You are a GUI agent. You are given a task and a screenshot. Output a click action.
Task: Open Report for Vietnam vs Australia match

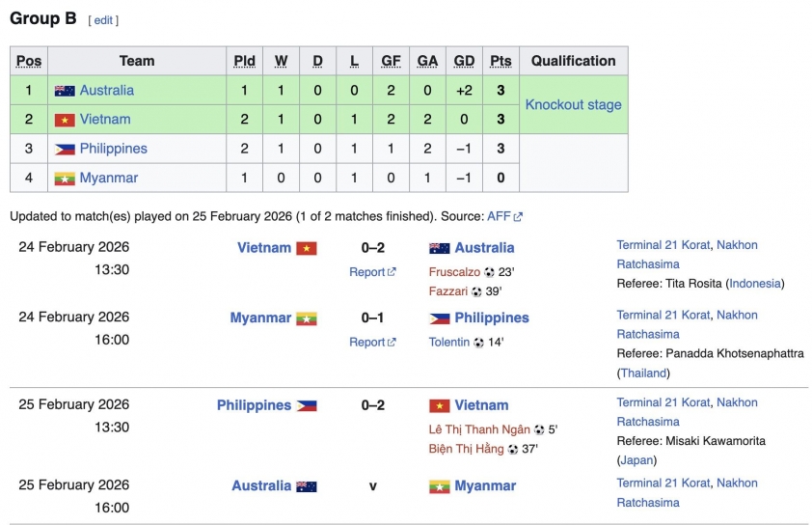pos(366,272)
